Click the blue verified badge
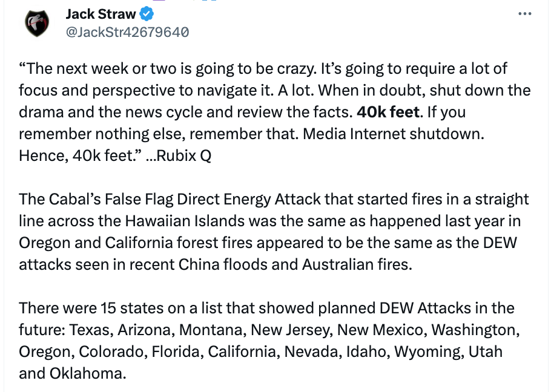The height and width of the screenshot is (392, 551). (x=147, y=14)
